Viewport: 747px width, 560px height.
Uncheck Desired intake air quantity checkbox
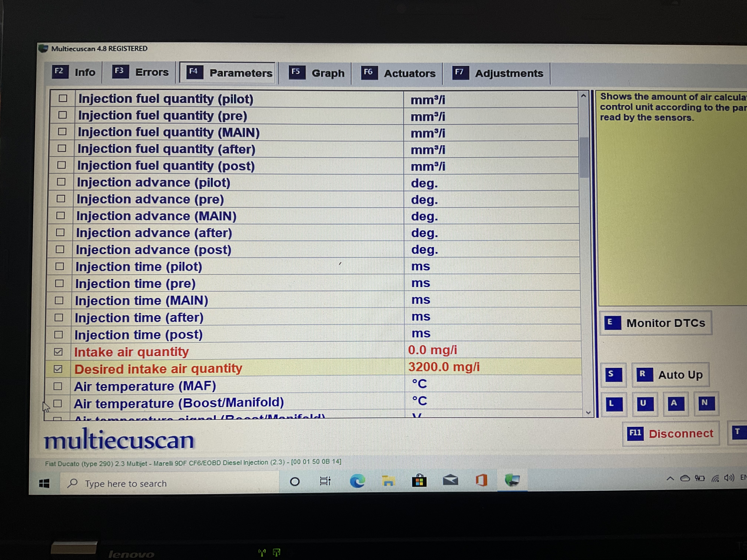pyautogui.click(x=58, y=369)
